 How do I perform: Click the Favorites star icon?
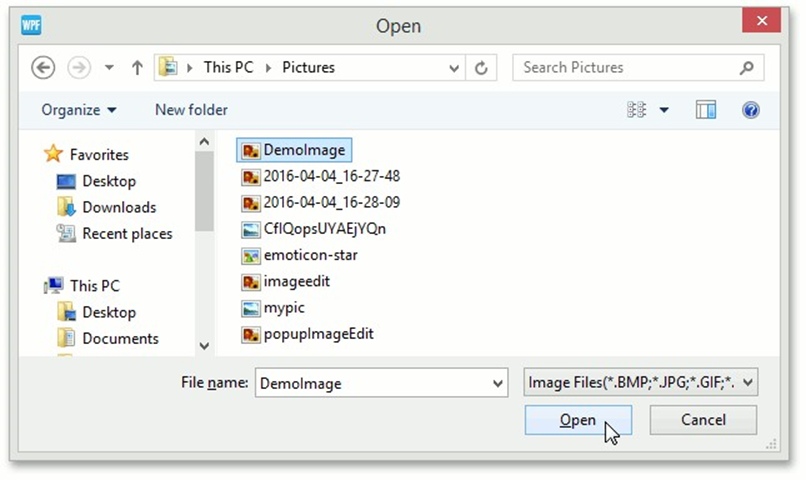tap(53, 154)
